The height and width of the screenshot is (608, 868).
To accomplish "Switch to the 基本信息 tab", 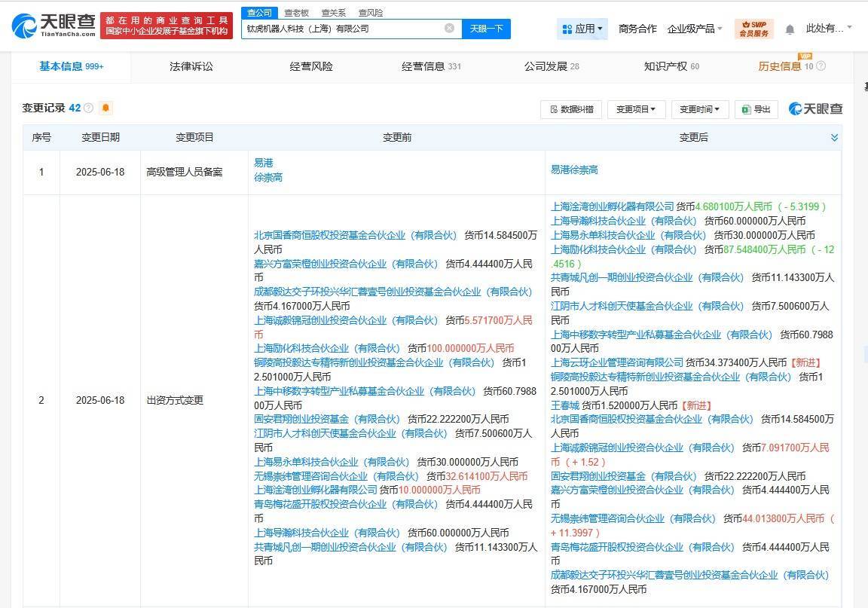I will tap(71, 66).
